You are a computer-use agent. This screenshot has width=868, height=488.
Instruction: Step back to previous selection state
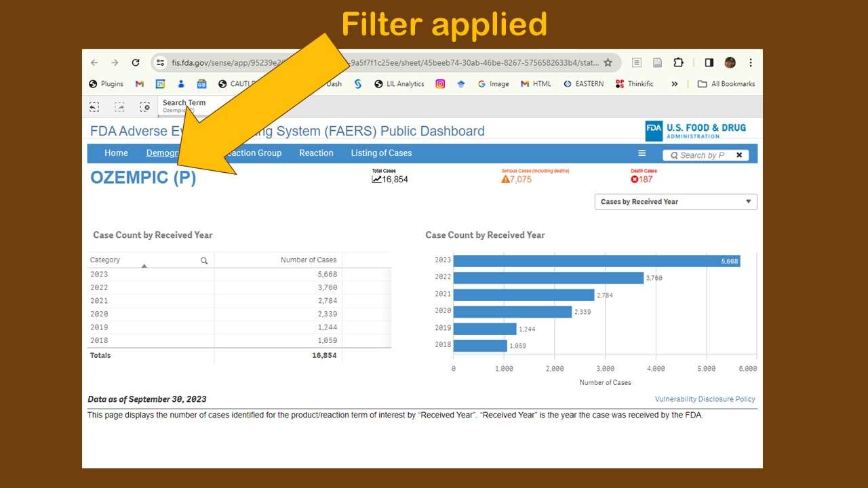coord(94,106)
